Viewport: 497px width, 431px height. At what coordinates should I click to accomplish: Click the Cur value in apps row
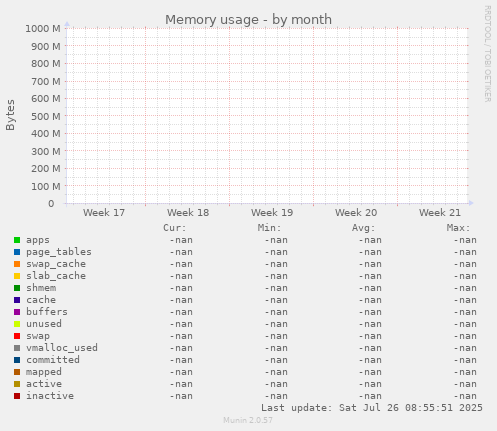(x=181, y=240)
